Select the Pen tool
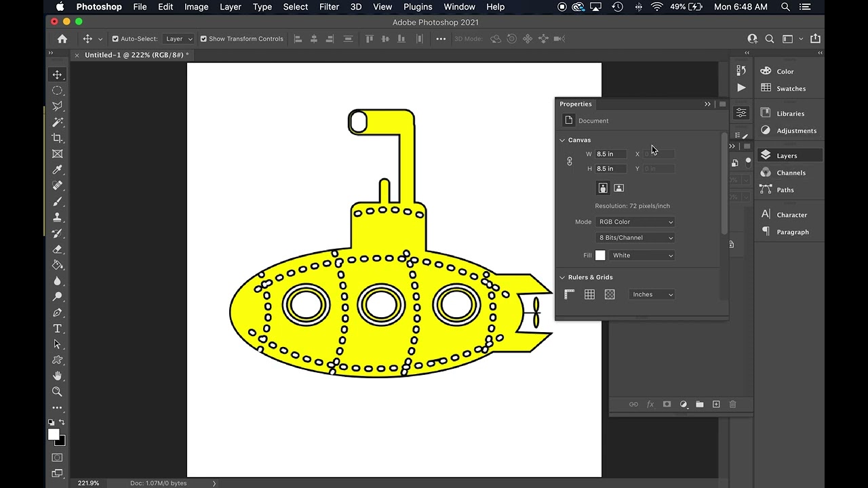This screenshot has width=868, height=488. click(x=58, y=312)
